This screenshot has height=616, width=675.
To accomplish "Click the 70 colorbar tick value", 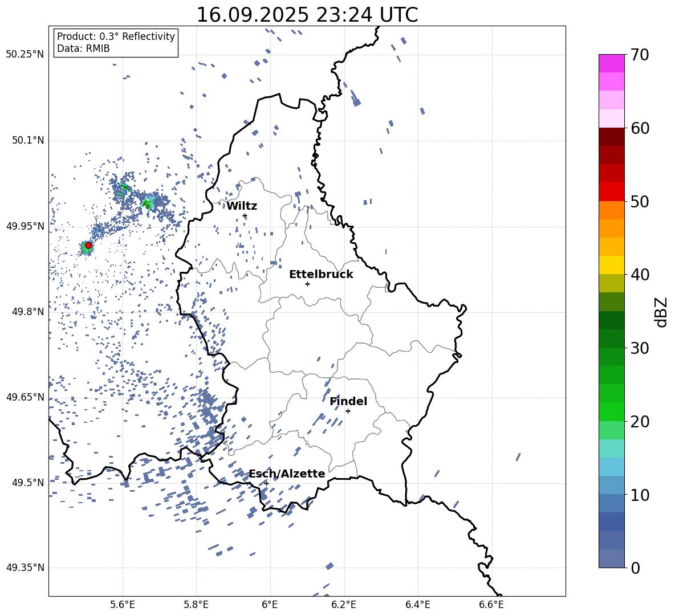I will click(x=640, y=55).
